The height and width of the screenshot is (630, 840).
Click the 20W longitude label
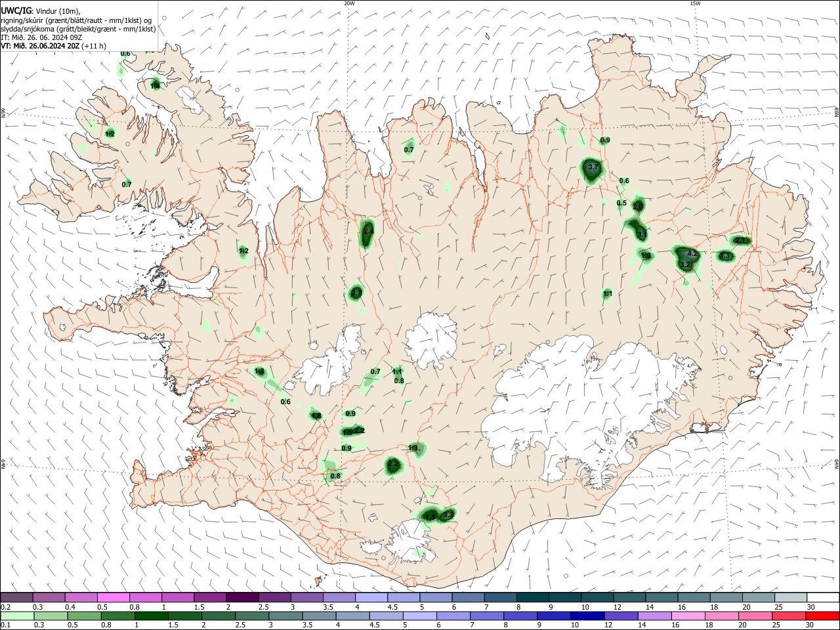349,3
